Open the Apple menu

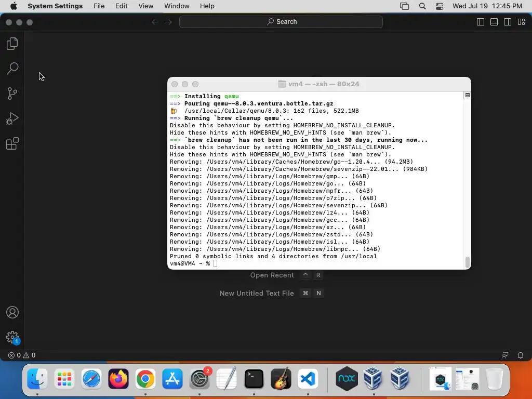[14, 6]
